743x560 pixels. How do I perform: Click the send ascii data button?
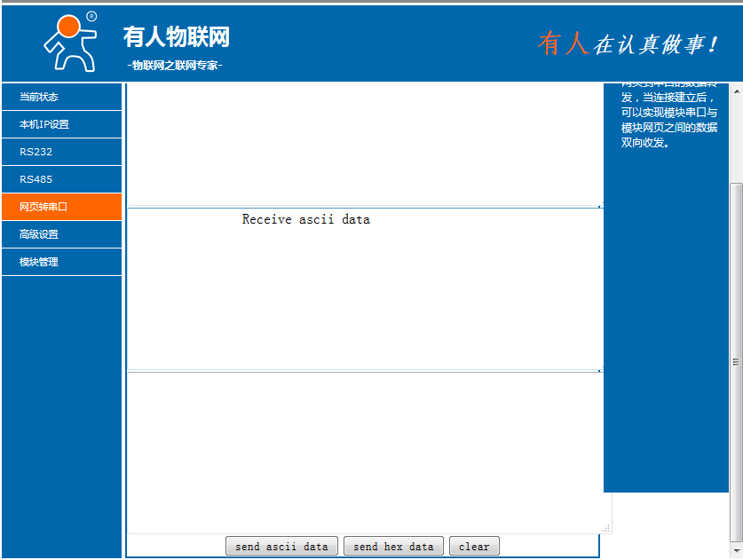(x=281, y=547)
